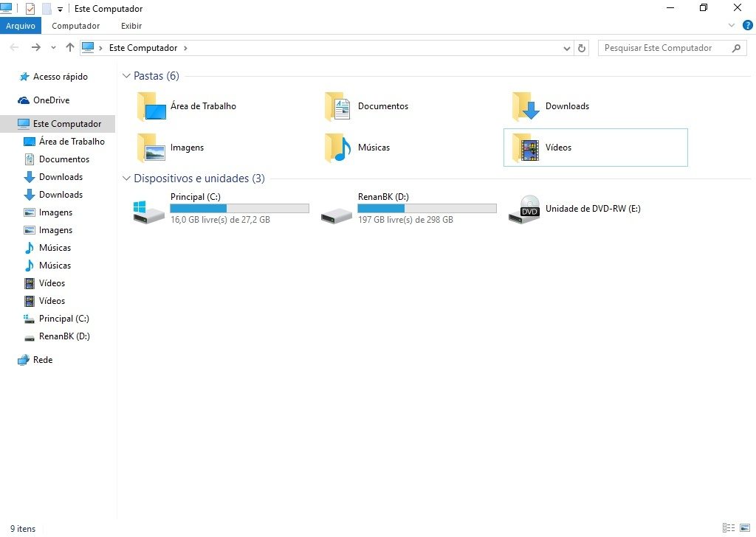The height and width of the screenshot is (537, 756).
Task: Select the Unidade de DVD-RW (E:) drive icon
Action: point(524,209)
